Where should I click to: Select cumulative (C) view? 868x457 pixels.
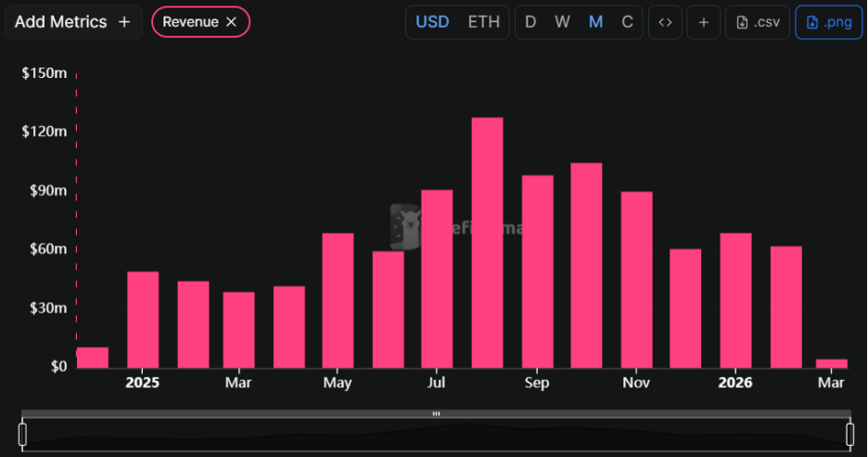(627, 22)
